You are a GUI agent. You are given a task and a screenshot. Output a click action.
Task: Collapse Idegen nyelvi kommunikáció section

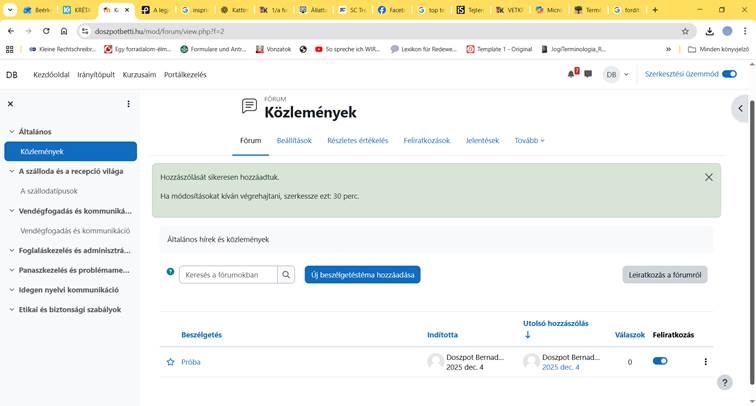12,290
